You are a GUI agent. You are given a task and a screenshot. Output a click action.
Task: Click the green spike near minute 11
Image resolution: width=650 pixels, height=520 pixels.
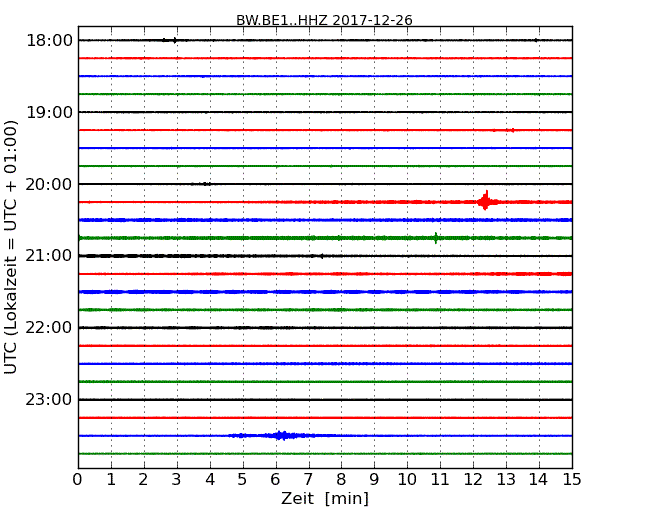(x=436, y=238)
